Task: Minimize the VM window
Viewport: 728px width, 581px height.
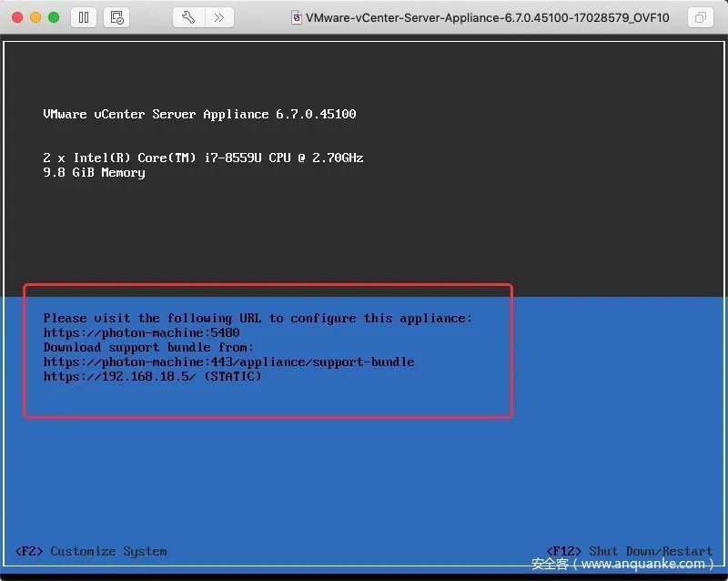Action: [x=35, y=17]
